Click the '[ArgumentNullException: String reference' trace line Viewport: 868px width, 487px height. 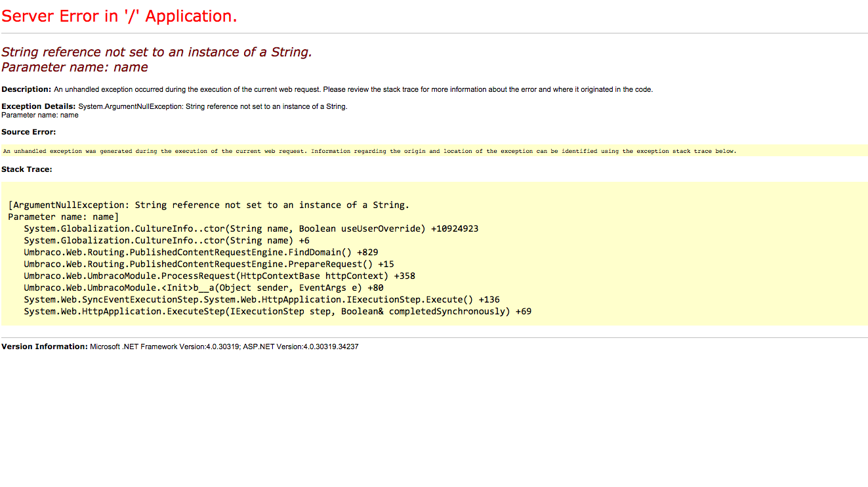209,205
